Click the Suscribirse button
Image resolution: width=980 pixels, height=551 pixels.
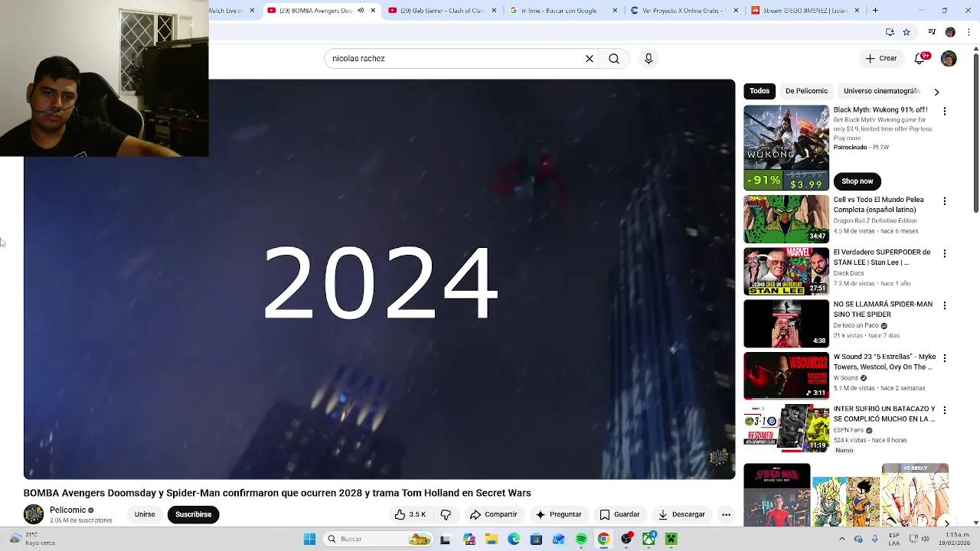pos(193,514)
